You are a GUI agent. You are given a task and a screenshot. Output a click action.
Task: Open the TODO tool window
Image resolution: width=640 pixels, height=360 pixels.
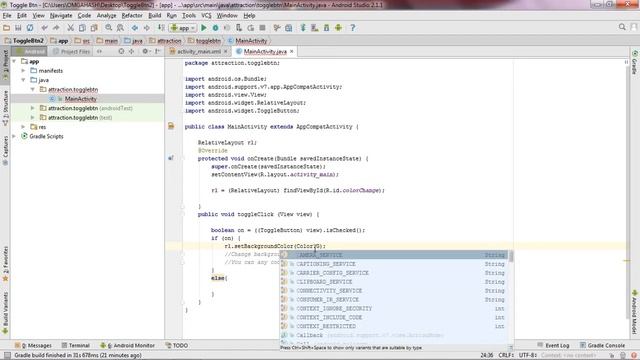[177, 345]
